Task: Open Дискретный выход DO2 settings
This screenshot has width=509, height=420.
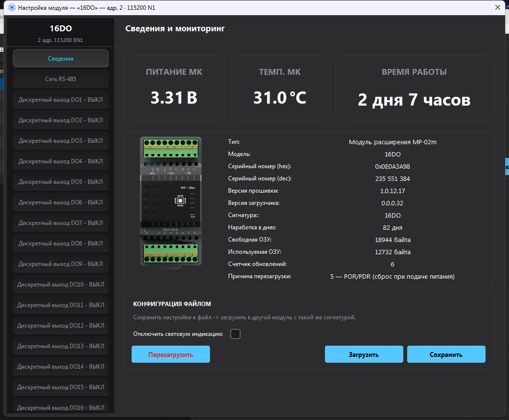Action: [61, 120]
